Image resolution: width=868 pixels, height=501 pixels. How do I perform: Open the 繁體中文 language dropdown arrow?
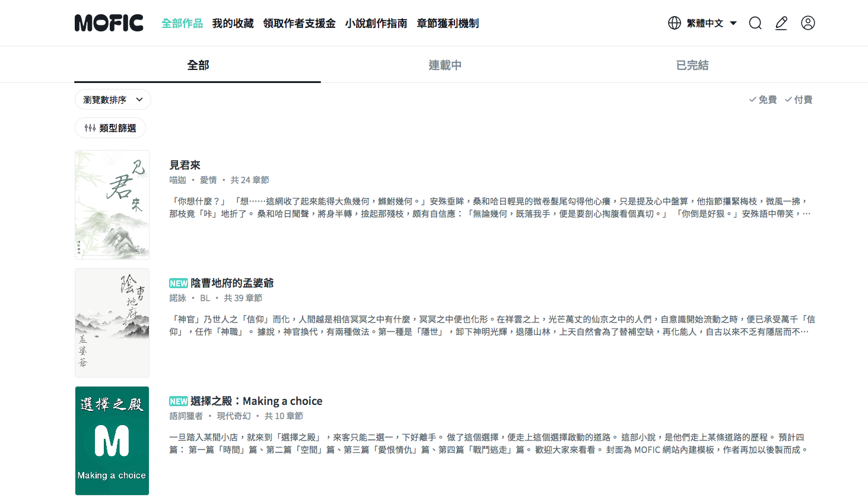click(733, 23)
